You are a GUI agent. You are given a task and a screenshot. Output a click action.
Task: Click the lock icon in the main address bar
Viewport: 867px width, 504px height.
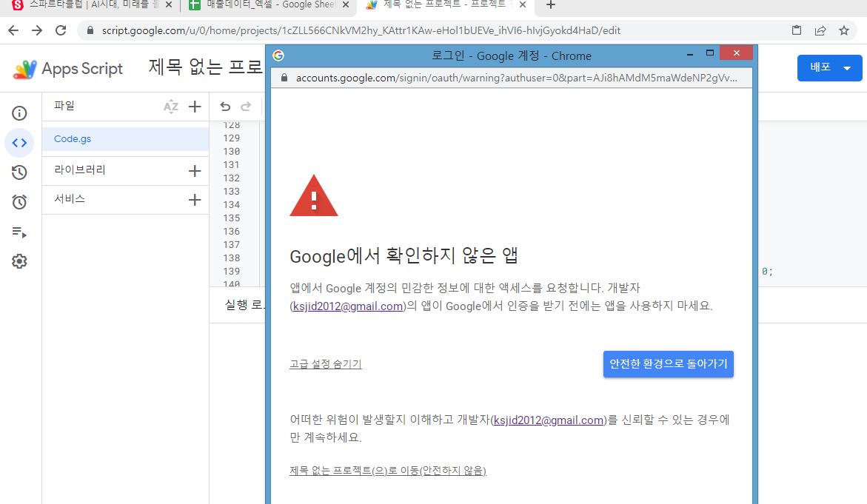(90, 30)
